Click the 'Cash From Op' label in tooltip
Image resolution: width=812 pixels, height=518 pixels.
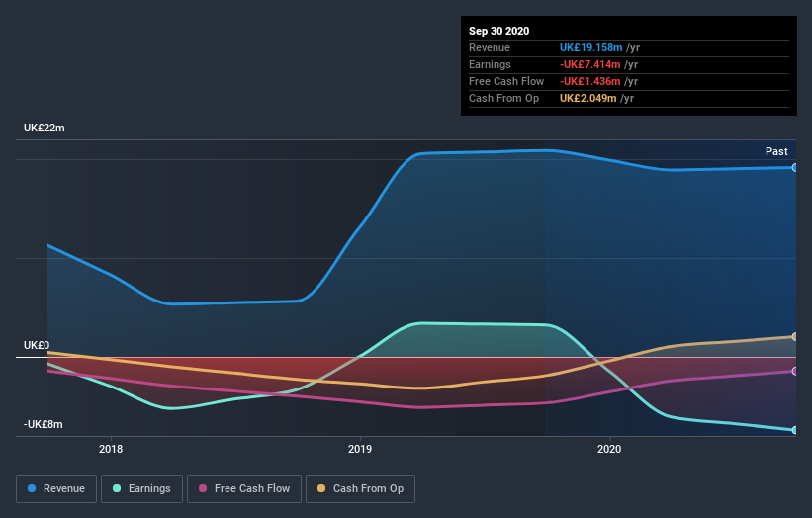[x=503, y=98]
